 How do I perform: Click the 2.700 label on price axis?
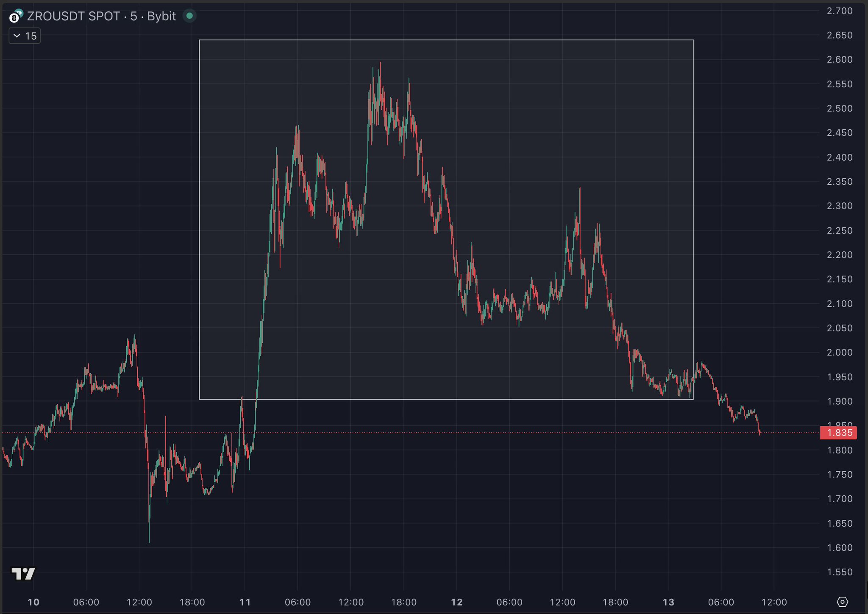pyautogui.click(x=839, y=11)
